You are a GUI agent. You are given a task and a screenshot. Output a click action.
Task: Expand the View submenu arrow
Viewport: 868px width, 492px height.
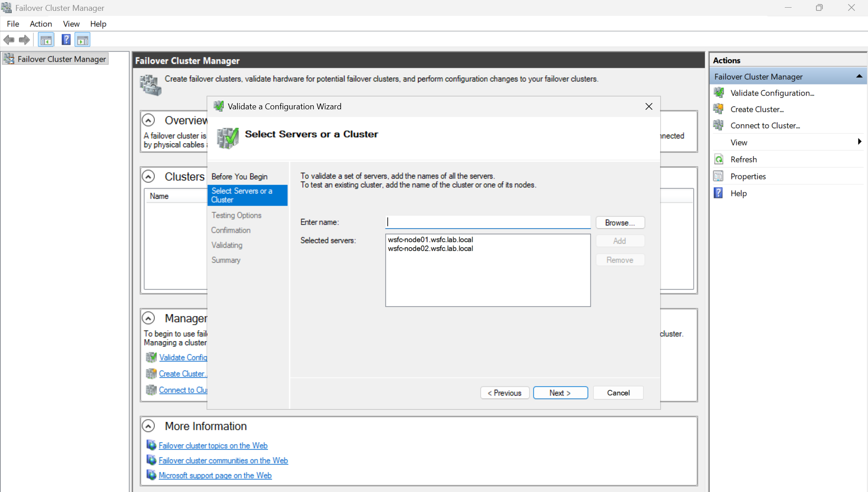click(x=859, y=142)
